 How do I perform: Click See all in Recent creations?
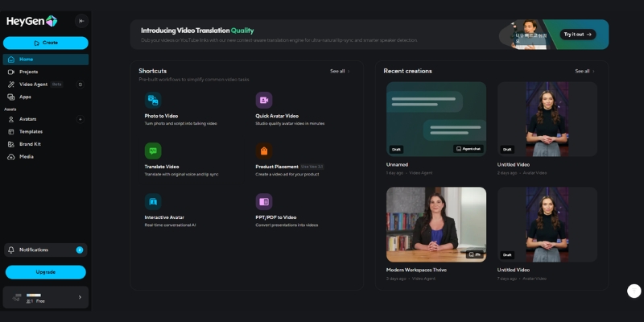pos(585,71)
